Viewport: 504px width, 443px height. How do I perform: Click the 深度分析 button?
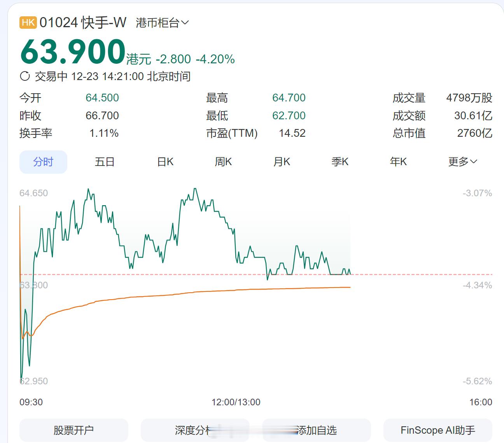tap(195, 430)
